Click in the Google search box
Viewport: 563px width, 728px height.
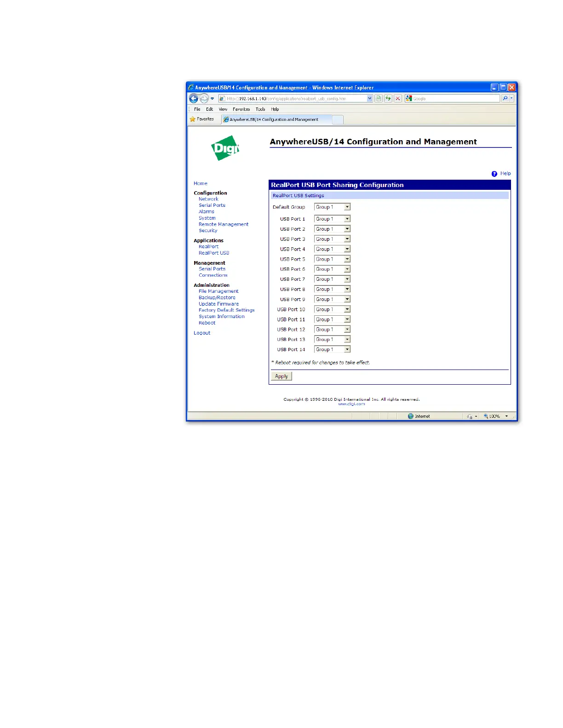[453, 98]
